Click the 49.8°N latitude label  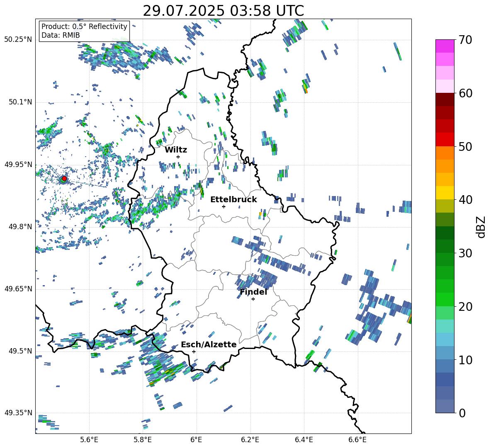20,227
